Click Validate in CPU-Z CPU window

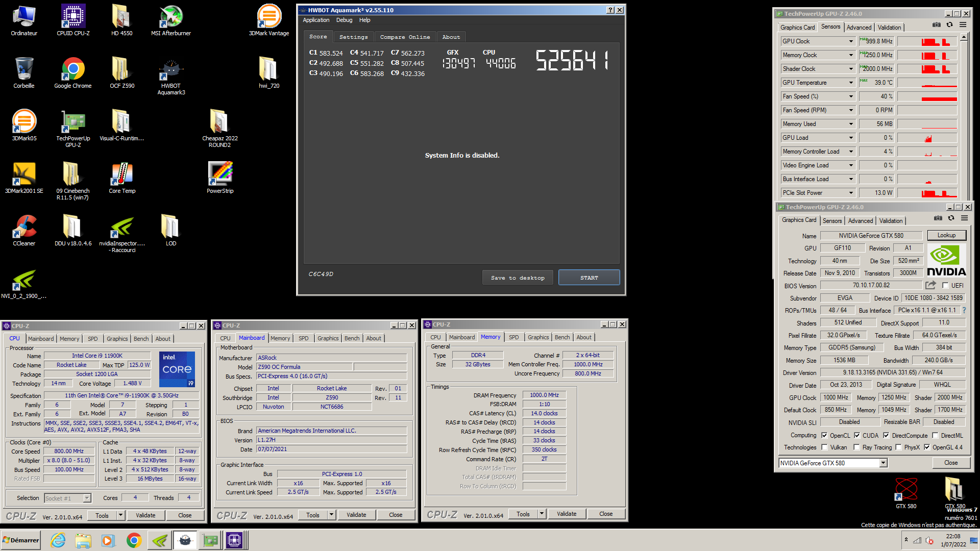pyautogui.click(x=145, y=515)
